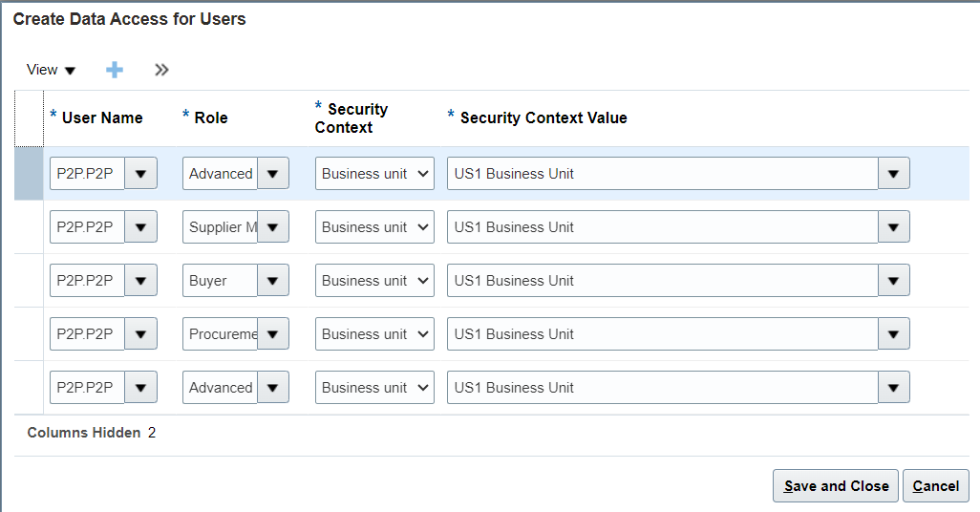
Task: Open Security Context select in first row
Action: pos(374,173)
